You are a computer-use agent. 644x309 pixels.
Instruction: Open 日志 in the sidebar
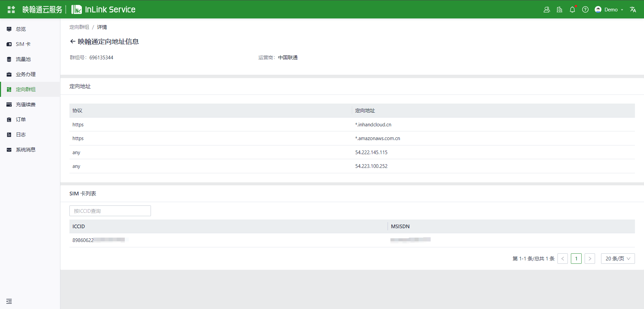click(30, 135)
